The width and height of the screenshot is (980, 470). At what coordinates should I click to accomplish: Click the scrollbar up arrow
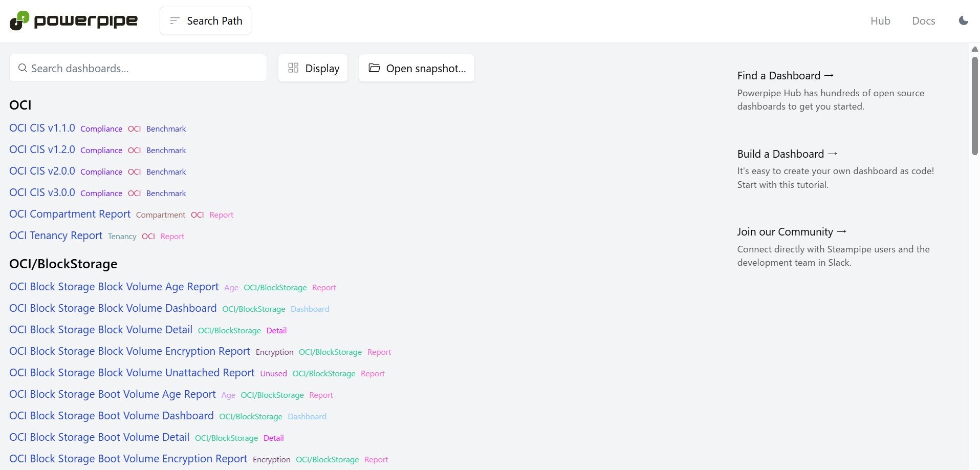[974, 49]
